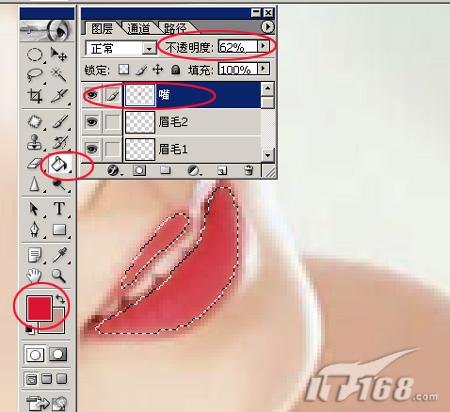Open the 填充 fill percentage arrow
This screenshot has width=450, height=412.
pyautogui.click(x=263, y=69)
